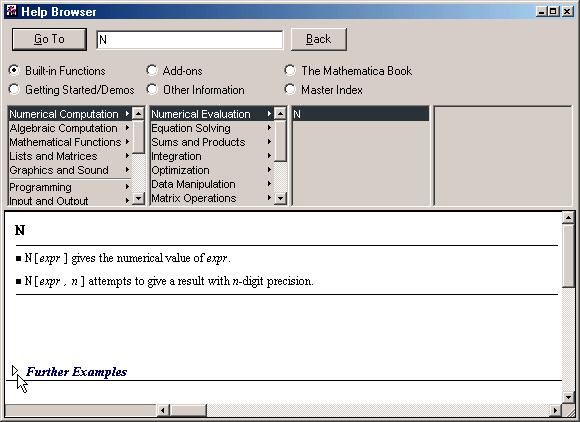Image resolution: width=580 pixels, height=422 pixels.
Task: Click the content pane's scroll up arrow
Action: [x=568, y=217]
